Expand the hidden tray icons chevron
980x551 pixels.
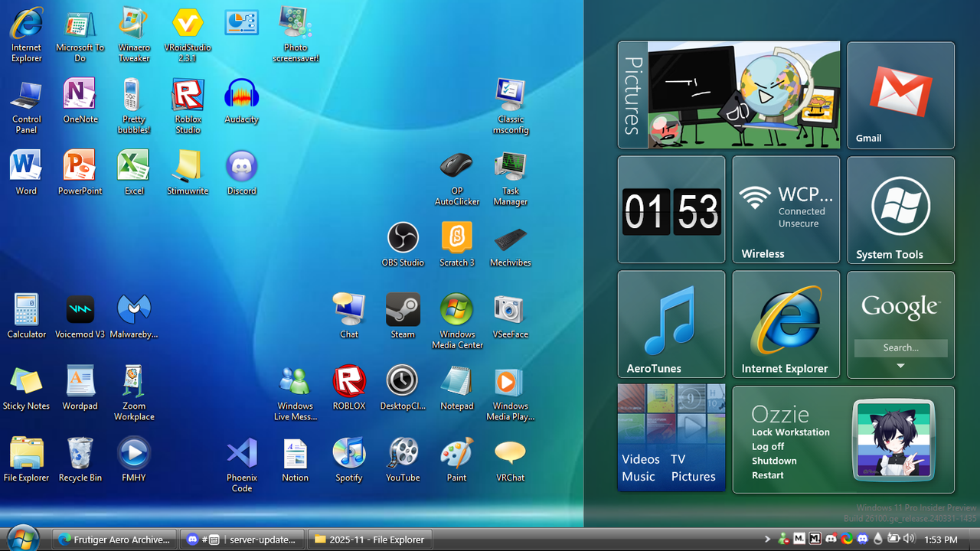768,540
